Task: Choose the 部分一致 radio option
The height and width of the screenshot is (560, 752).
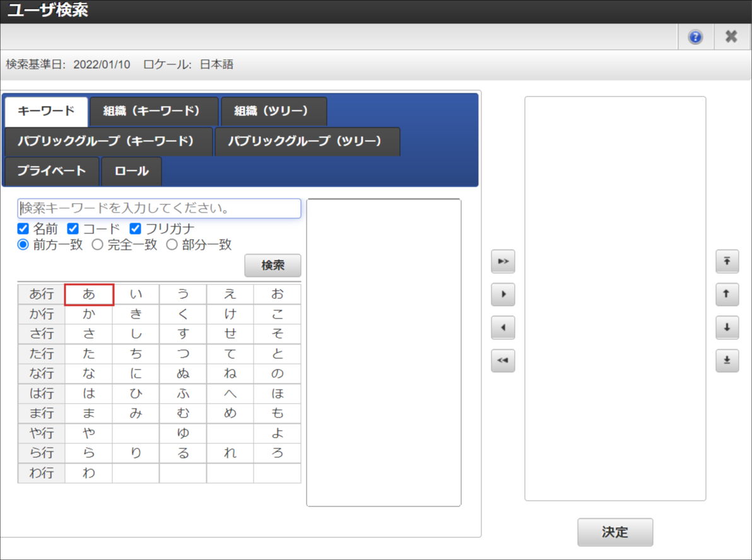Action: [172, 245]
